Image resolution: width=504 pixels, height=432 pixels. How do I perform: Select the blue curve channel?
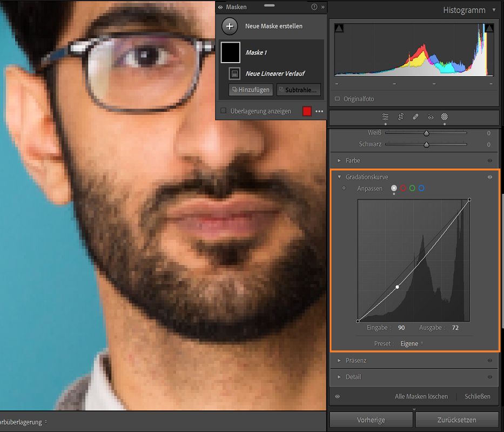tap(421, 188)
